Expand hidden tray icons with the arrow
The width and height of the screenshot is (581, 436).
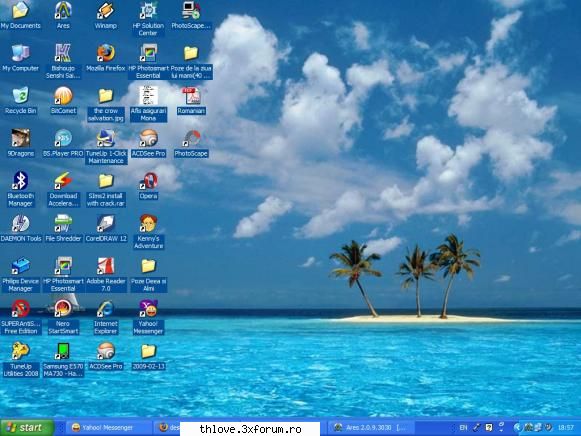[x=517, y=427]
